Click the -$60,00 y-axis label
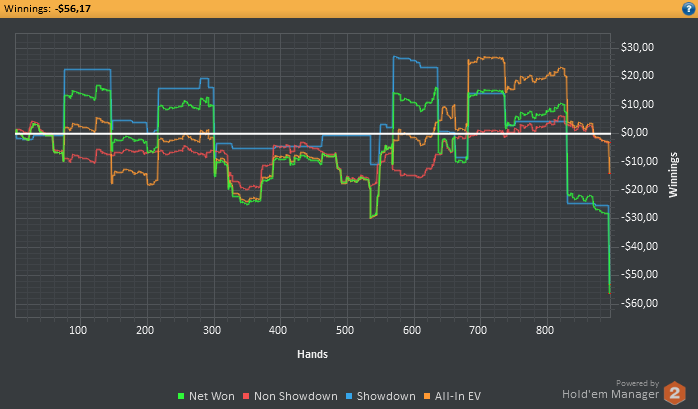This screenshot has width=698, height=409. (x=639, y=303)
